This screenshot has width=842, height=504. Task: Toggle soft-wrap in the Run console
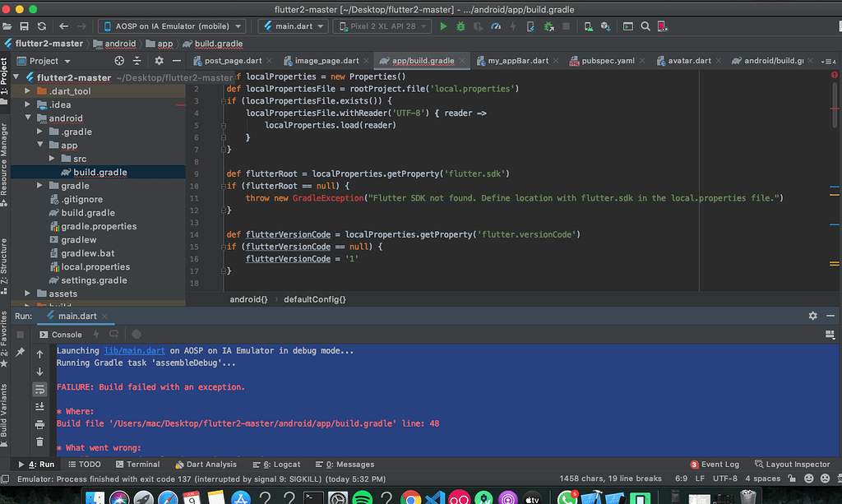[x=39, y=389]
